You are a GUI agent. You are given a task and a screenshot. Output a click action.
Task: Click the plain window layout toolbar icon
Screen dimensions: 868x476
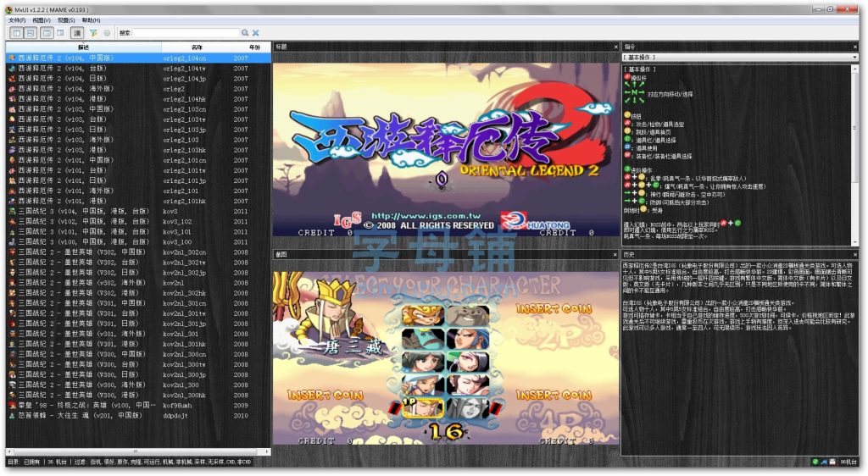click(60, 33)
